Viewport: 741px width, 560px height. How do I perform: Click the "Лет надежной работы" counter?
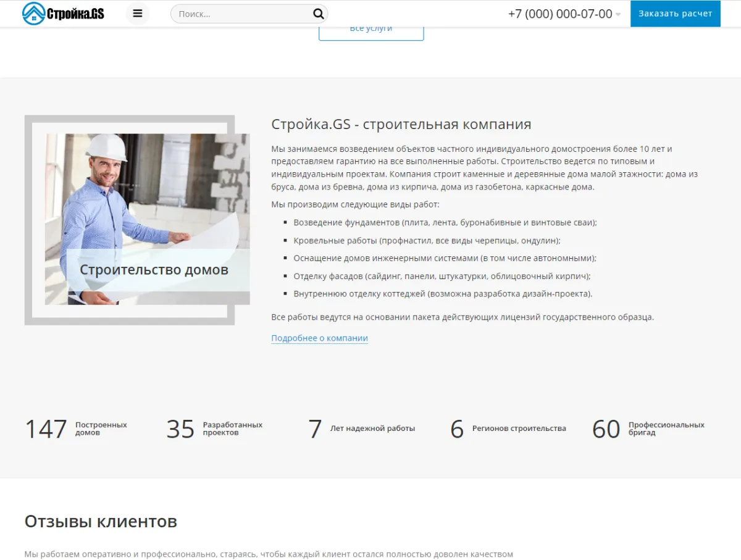363,428
